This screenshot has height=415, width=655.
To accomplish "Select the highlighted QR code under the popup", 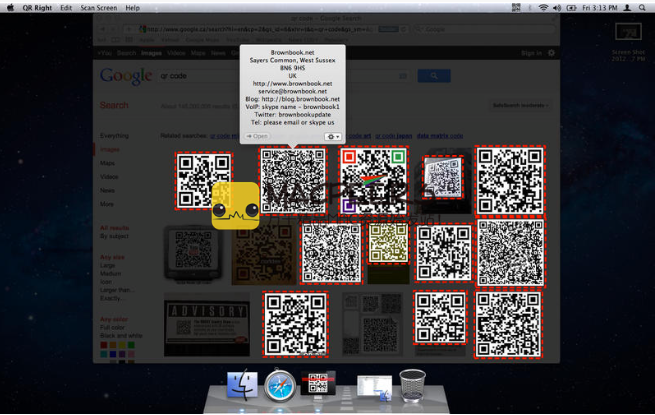I will [292, 180].
